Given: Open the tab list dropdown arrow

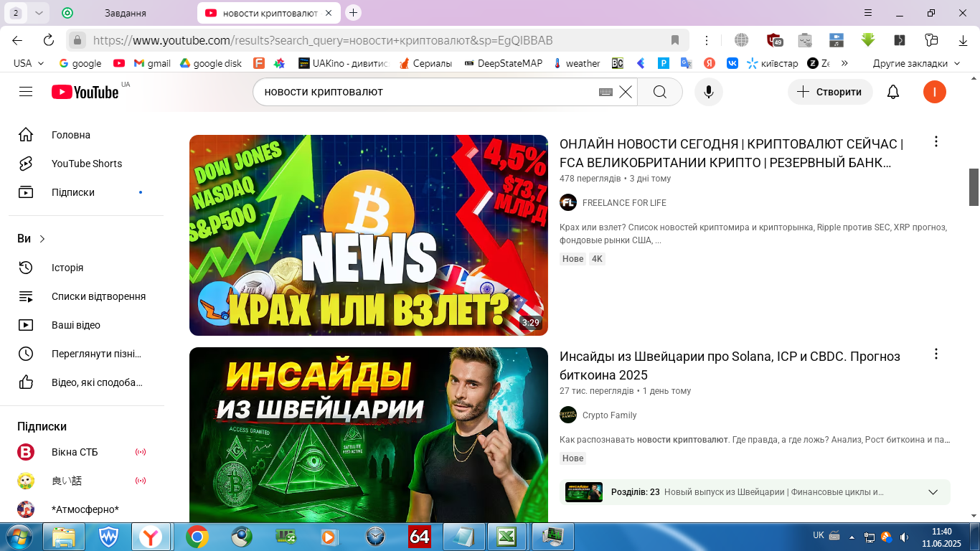Looking at the screenshot, I should point(38,13).
